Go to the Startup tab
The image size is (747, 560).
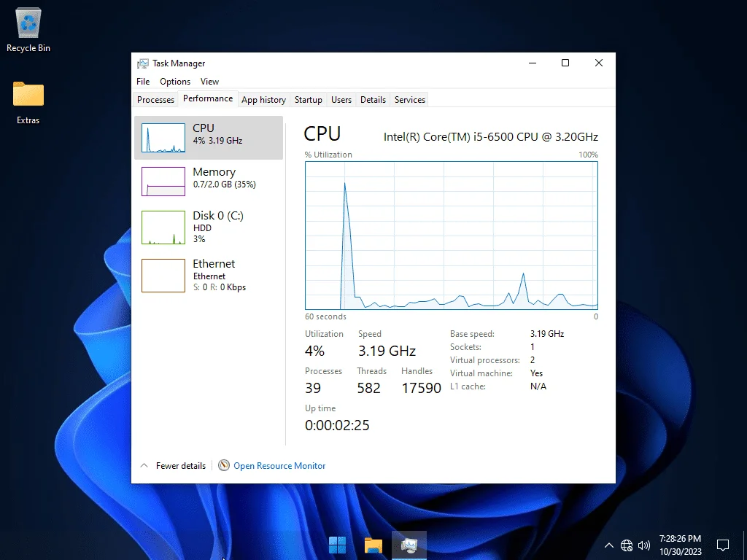coord(309,99)
